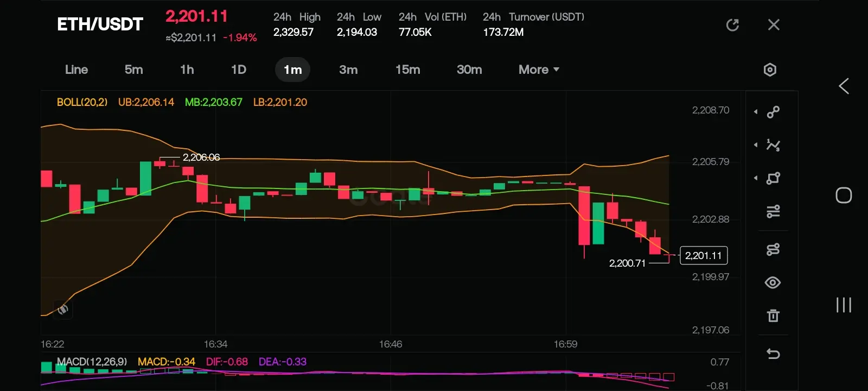Switch to the 5m timeframe

(x=133, y=70)
